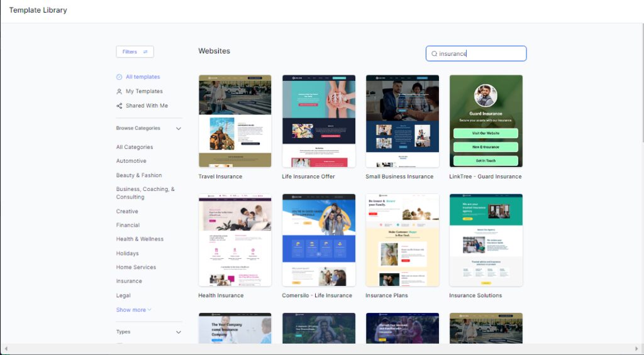Select the Insurance category in sidebar
644x355 pixels.
[129, 281]
